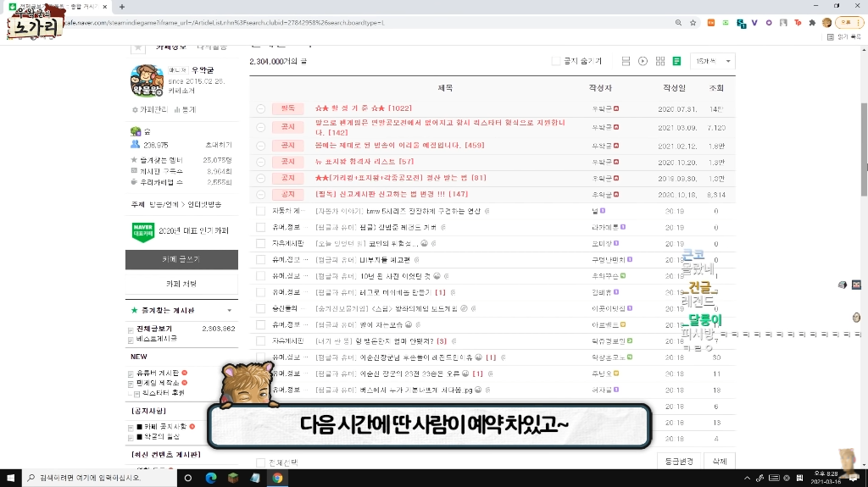Click the 등급변경 grade change button
The width and height of the screenshot is (868, 487).
[x=679, y=462]
